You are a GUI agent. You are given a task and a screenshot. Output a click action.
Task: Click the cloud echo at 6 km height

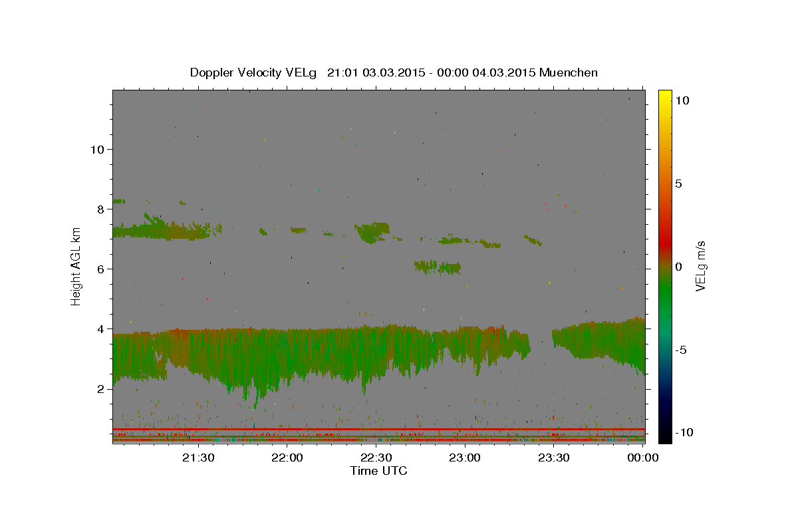click(x=437, y=267)
